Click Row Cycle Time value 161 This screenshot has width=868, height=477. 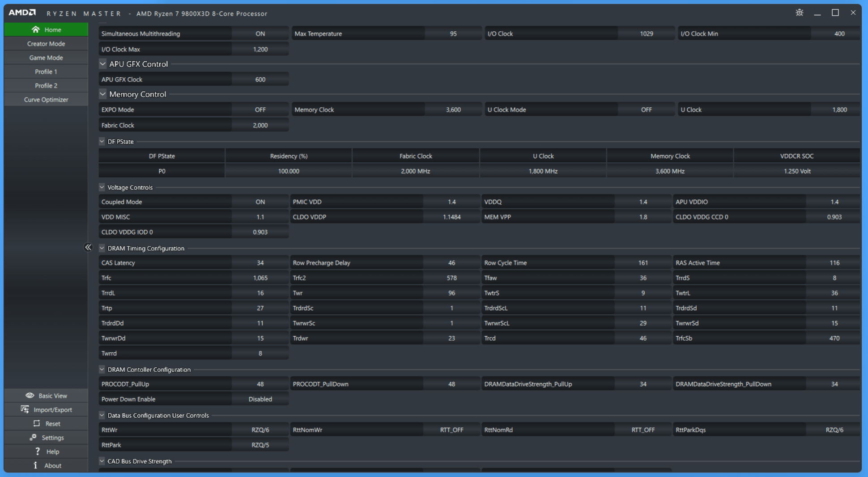point(643,262)
